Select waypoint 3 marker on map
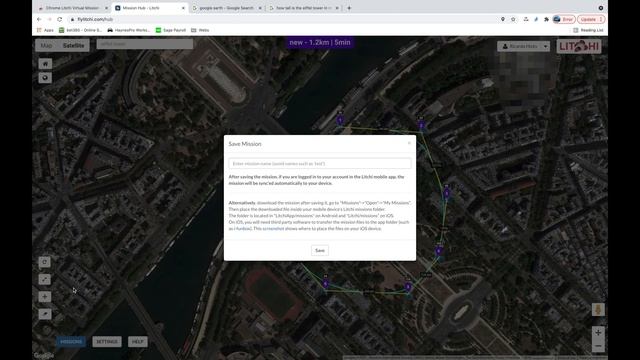 (x=447, y=193)
